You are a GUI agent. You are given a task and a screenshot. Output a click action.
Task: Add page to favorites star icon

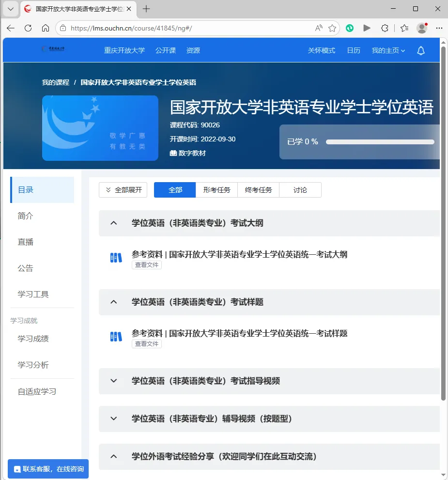pyautogui.click(x=332, y=28)
